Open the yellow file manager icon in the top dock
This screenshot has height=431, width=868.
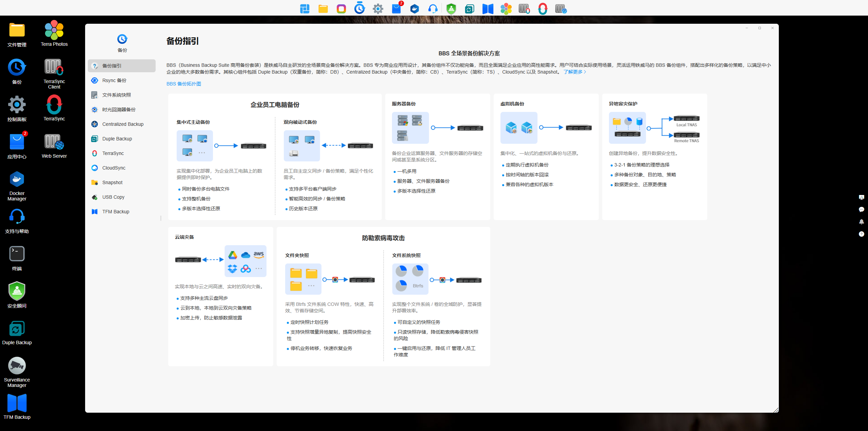point(323,8)
